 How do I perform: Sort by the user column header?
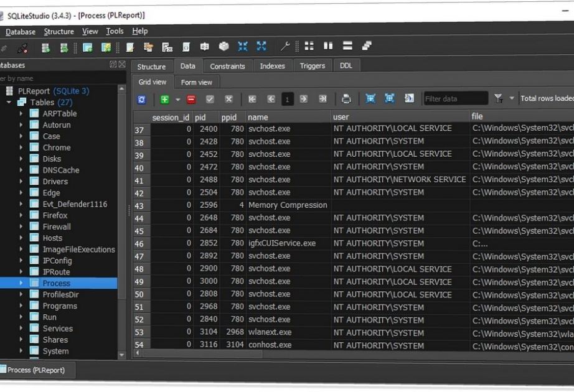pos(400,117)
